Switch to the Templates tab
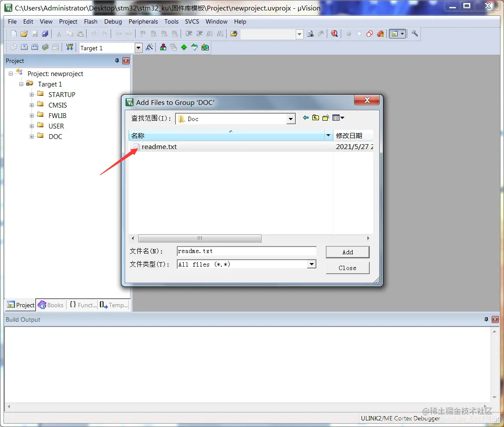The height and width of the screenshot is (427, 504). (114, 305)
